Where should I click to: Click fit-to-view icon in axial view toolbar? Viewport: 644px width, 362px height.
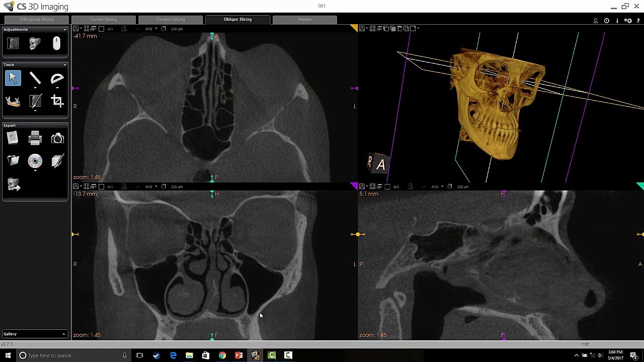point(87,29)
